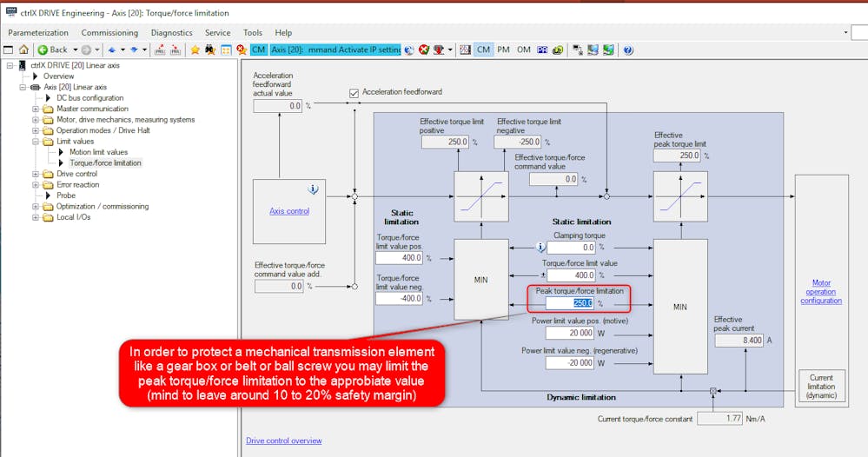Expand the Drive control folder
The image size is (868, 457).
[x=36, y=174]
